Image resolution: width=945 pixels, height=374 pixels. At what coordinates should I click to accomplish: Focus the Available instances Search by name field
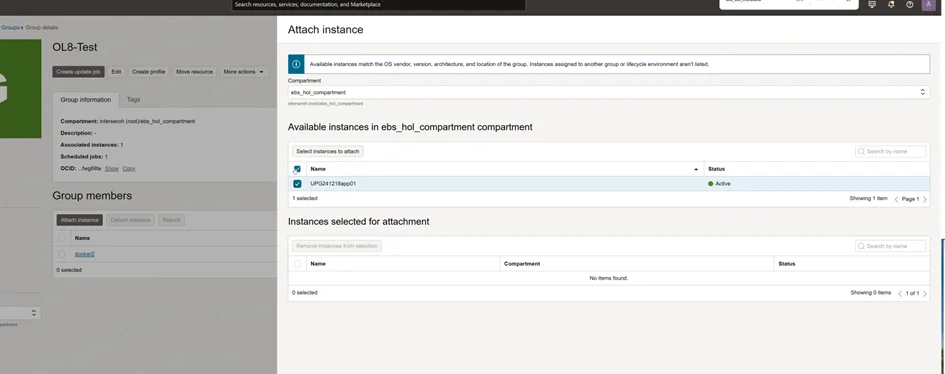pos(890,151)
